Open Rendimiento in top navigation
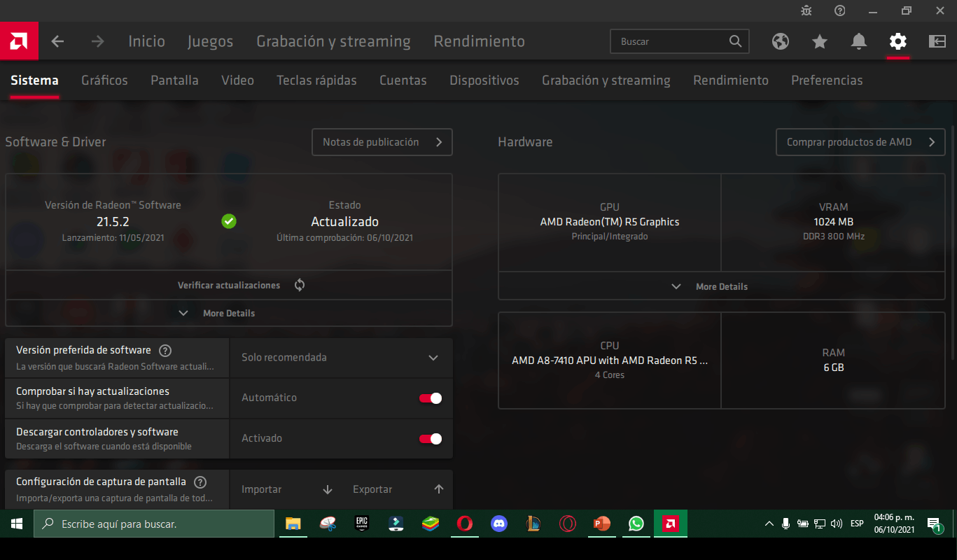Viewport: 957px width, 560px height. [x=480, y=41]
